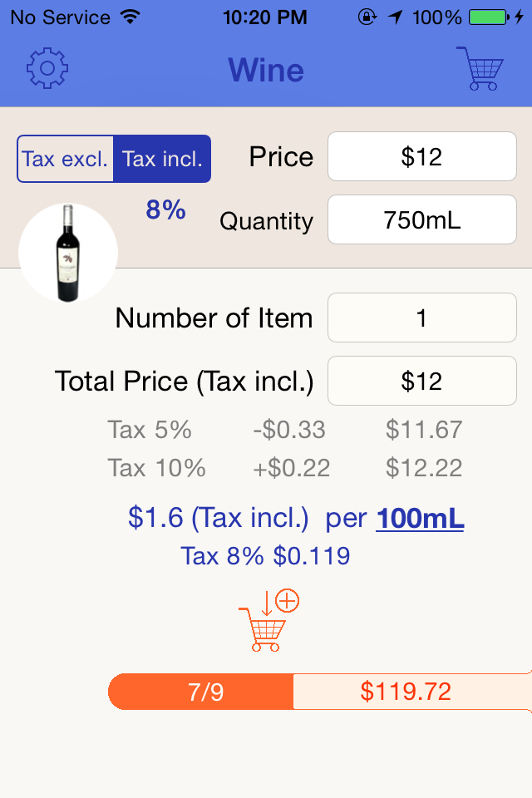Edit the Number of Item field
Image resolution: width=532 pixels, height=798 pixels.
(x=422, y=318)
